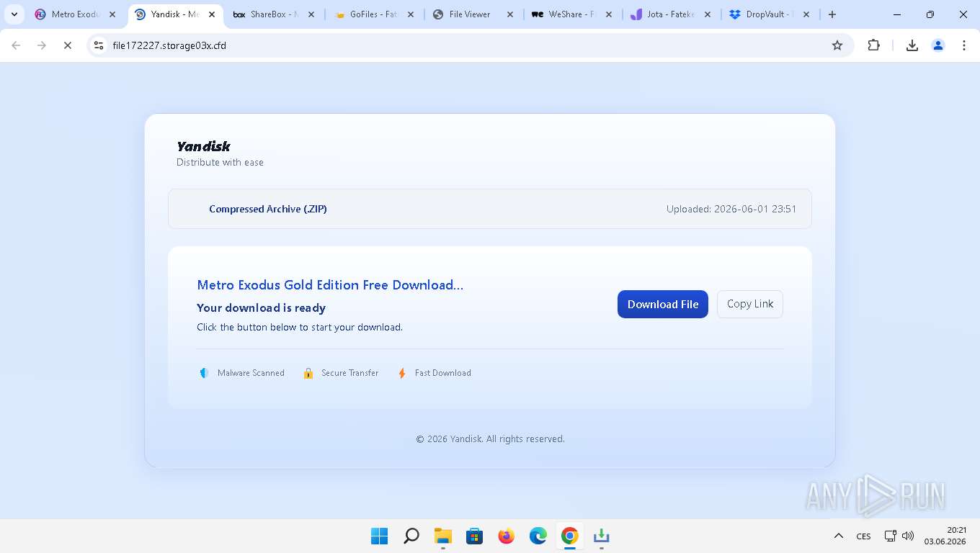
Task: Close the DropVault tab
Action: click(806, 14)
